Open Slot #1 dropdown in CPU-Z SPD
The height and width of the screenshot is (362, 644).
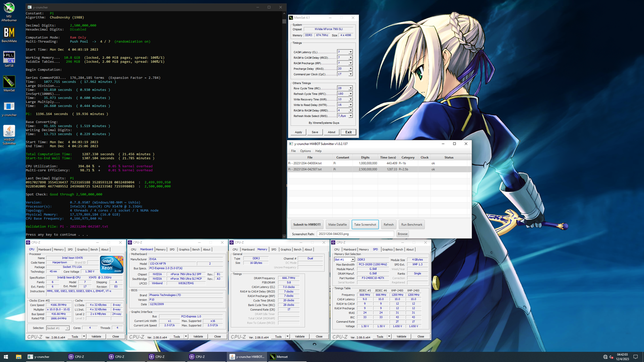tap(353, 260)
